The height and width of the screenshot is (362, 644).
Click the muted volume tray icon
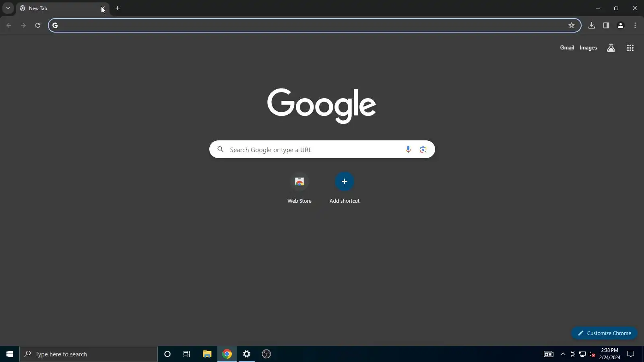pos(592,354)
